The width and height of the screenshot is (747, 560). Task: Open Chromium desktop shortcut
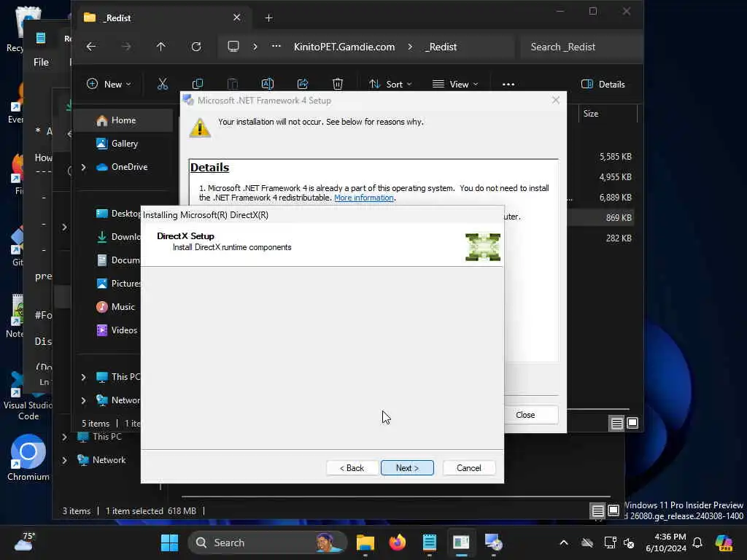tap(28, 458)
